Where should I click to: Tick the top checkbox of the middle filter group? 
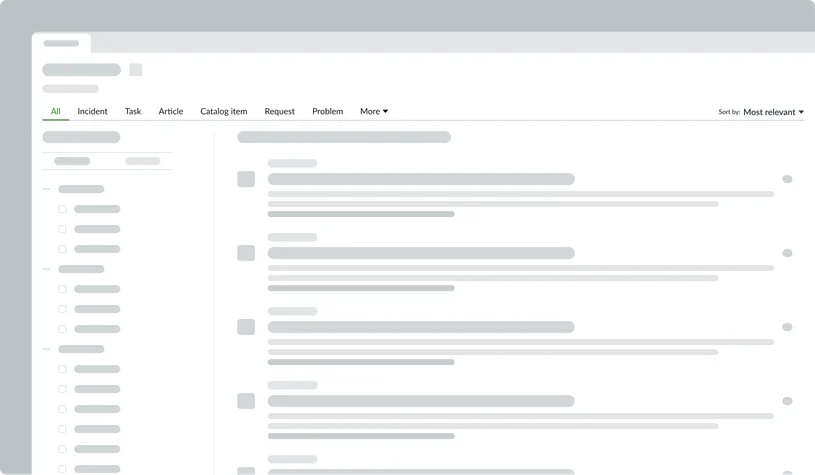(x=62, y=289)
